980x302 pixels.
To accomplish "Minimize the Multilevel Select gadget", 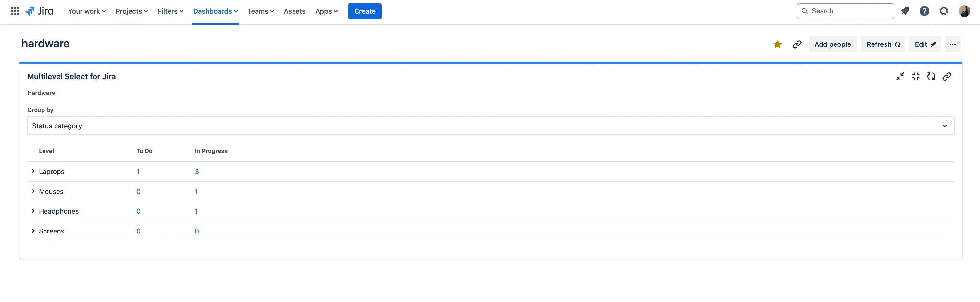I will tap(900, 76).
